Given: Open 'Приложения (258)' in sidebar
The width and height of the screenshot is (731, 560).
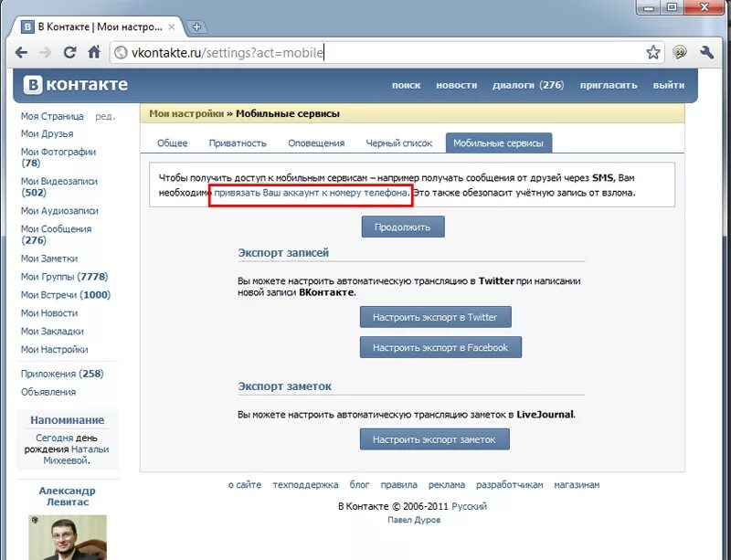Looking at the screenshot, I should coord(62,374).
